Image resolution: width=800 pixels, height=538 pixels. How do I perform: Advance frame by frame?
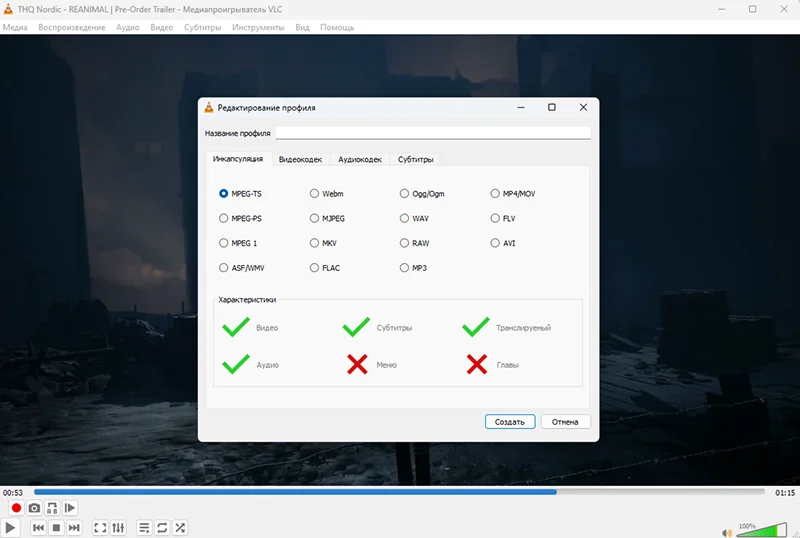point(70,508)
